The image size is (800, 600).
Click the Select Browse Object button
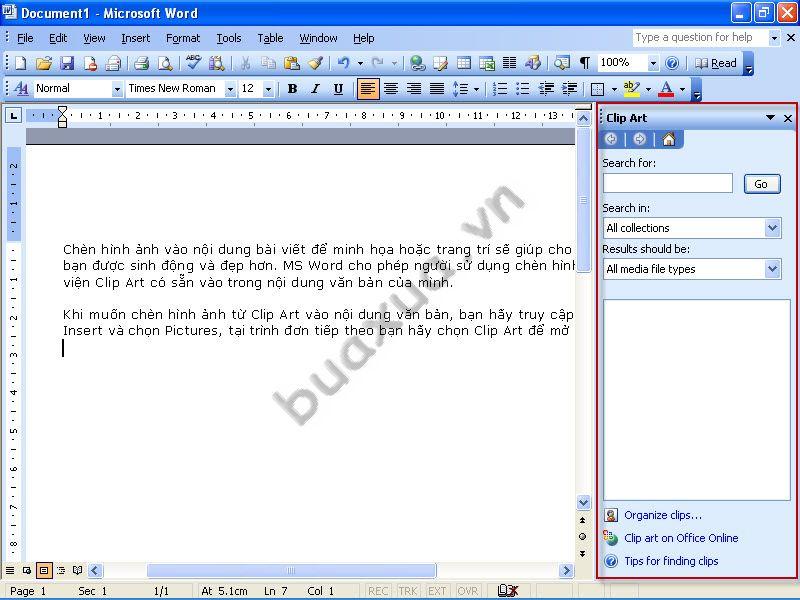click(x=583, y=537)
